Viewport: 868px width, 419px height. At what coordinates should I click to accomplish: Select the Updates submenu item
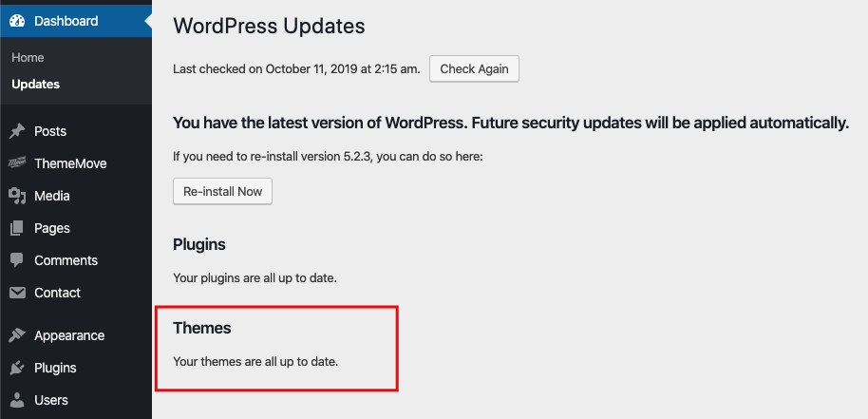[36, 84]
